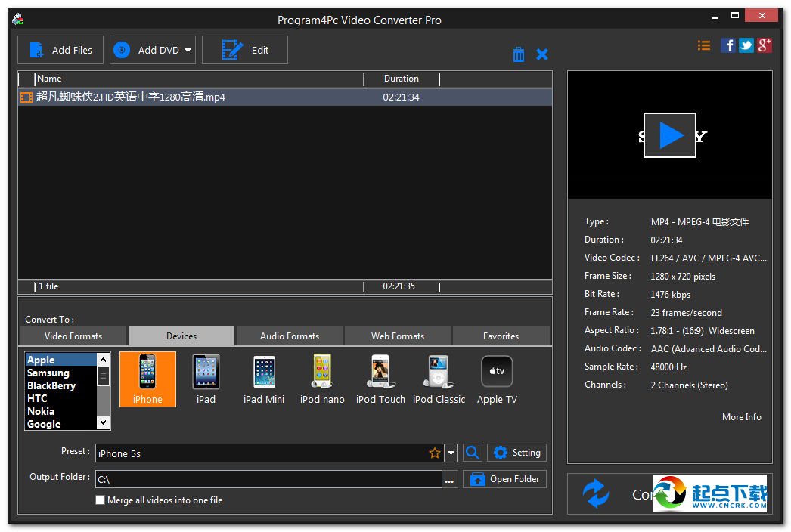Switch to the Video Formats tab

73,336
